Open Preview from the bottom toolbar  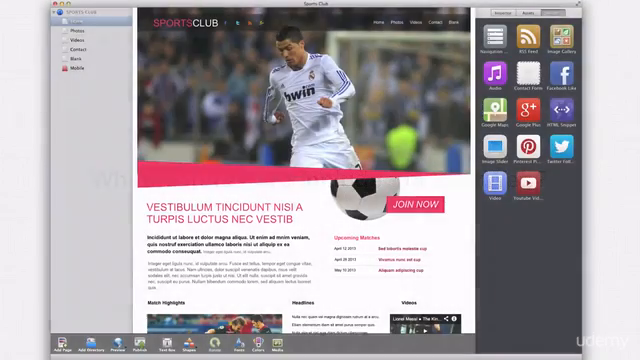coord(118,344)
